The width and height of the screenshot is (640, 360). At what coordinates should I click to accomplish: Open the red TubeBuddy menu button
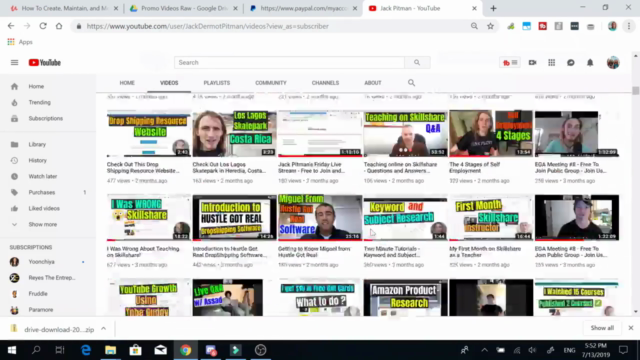510,62
